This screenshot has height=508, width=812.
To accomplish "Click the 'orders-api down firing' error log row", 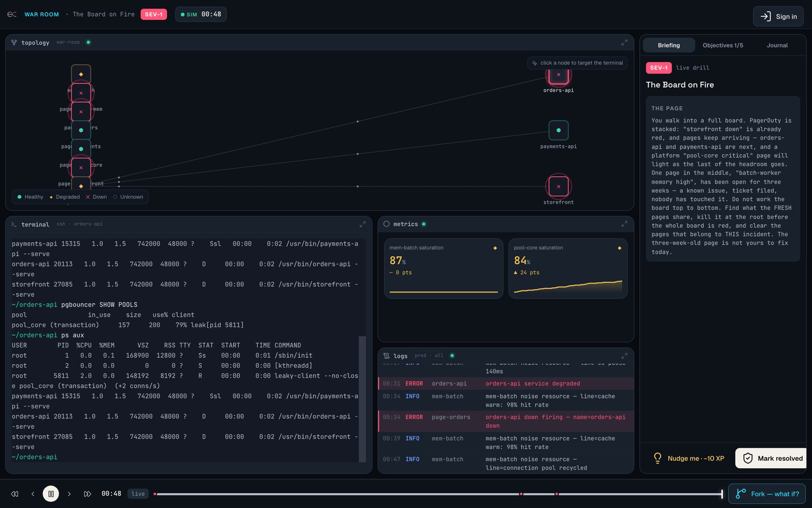I will (x=506, y=421).
